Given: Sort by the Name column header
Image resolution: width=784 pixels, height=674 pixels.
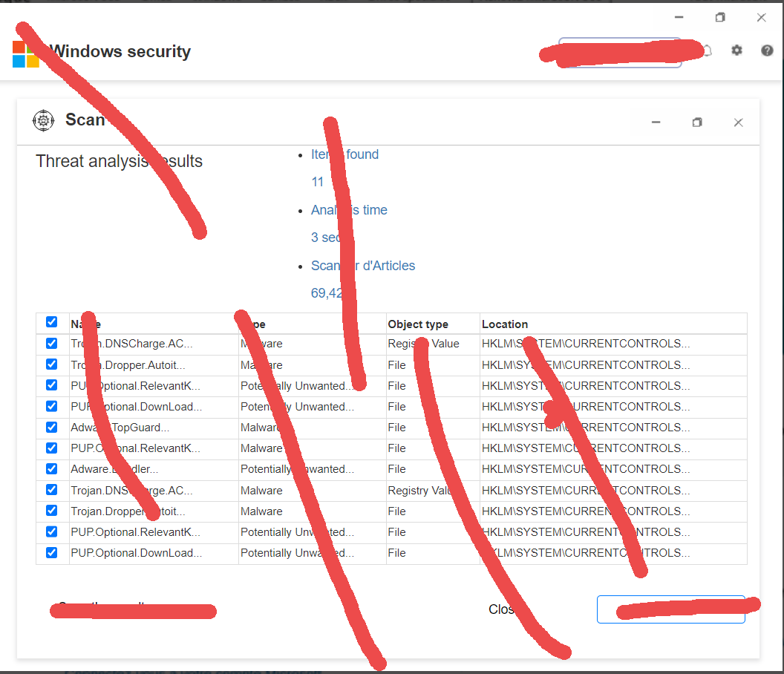Looking at the screenshot, I should 85,324.
